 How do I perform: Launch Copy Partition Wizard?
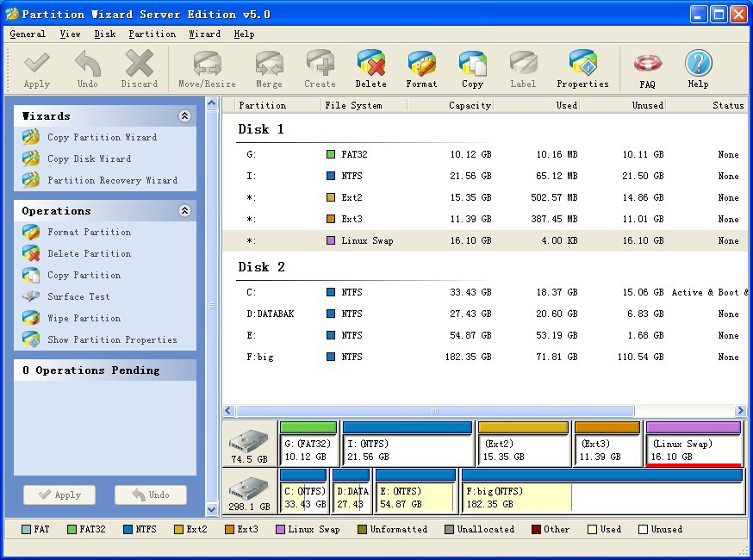[90, 137]
